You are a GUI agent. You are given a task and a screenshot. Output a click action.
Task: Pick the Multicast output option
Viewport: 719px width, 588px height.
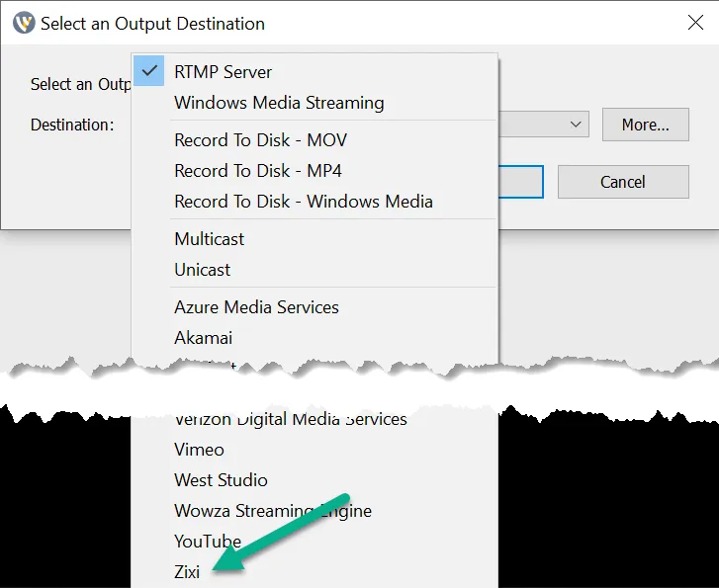[x=315, y=239]
